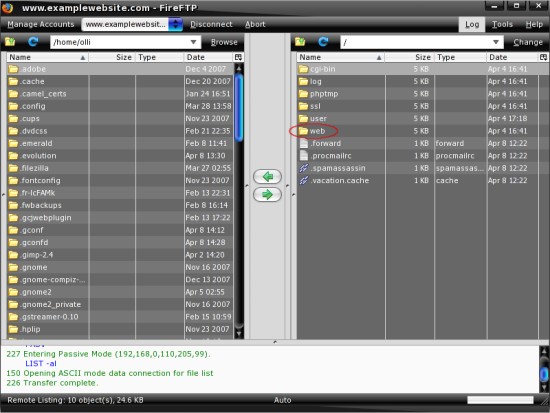The height and width of the screenshot is (413, 550).
Task: Open remote column picker icon
Action: point(544,57)
